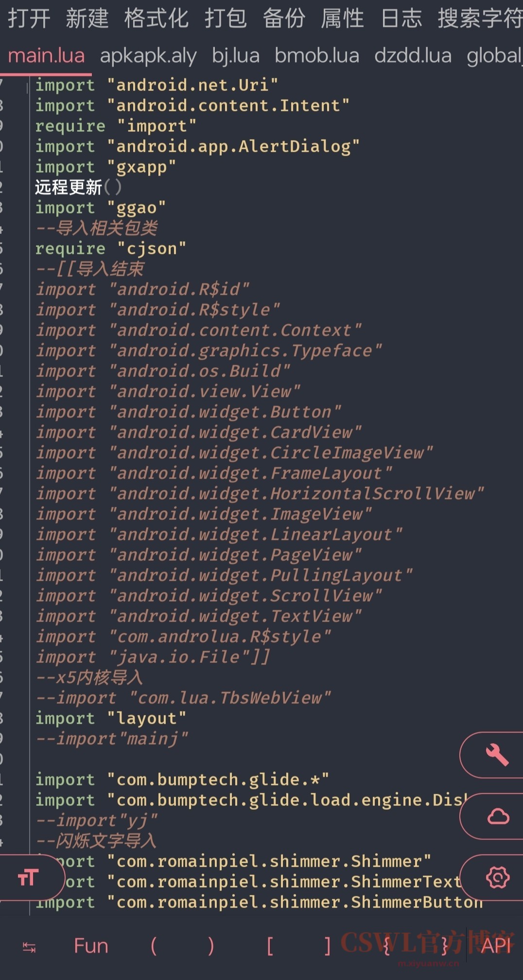This screenshot has width=523, height=980.
Task: Open the 打开 menu
Action: 29,18
